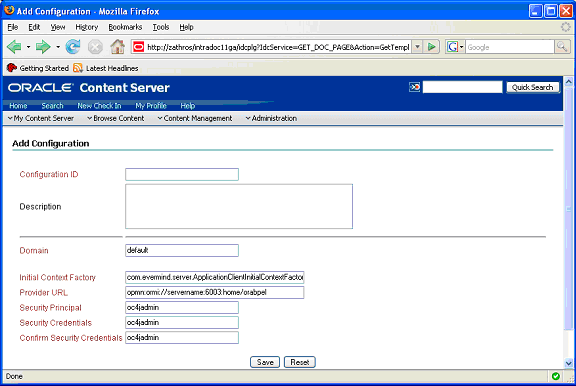This screenshot has height=386, width=576.
Task: Click the Initial Context Factory field
Action: [x=215, y=277]
